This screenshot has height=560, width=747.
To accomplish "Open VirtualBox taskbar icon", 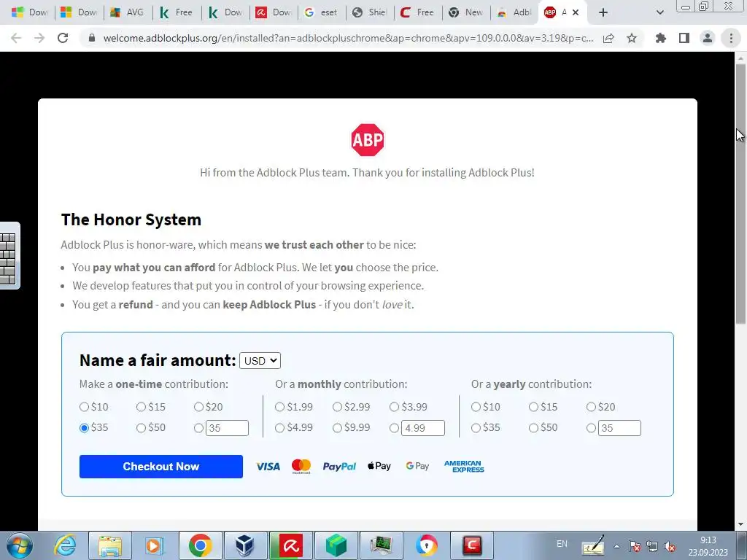I will pyautogui.click(x=245, y=545).
